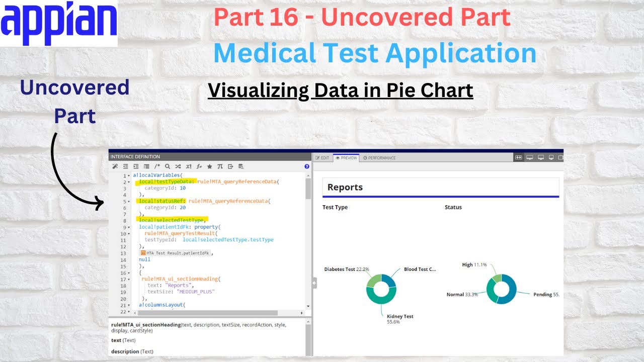Open search with the magnifier icon

click(x=168, y=166)
